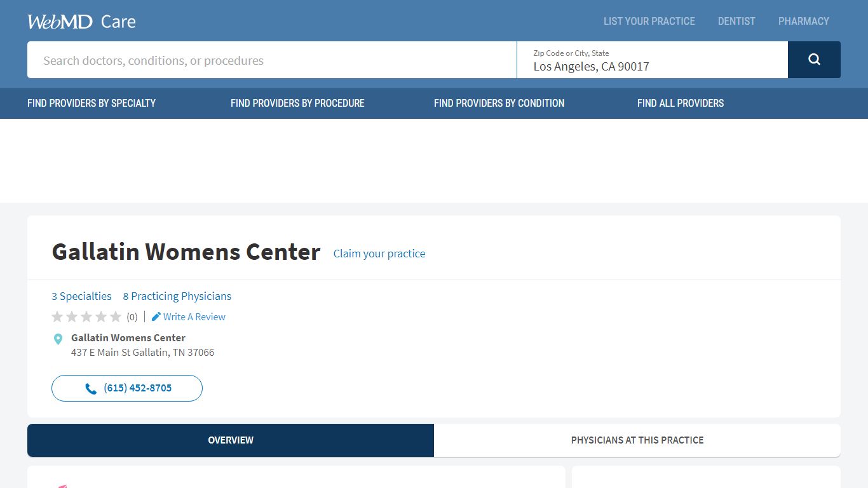Click address 437 E Main St Gallatin
The height and width of the screenshot is (488, 868).
tap(143, 352)
